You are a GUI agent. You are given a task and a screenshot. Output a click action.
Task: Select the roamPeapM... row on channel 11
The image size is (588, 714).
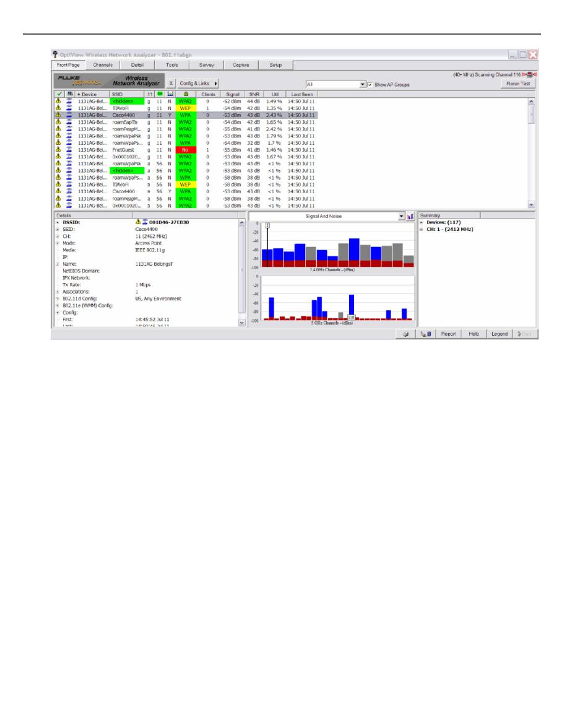[186, 129]
